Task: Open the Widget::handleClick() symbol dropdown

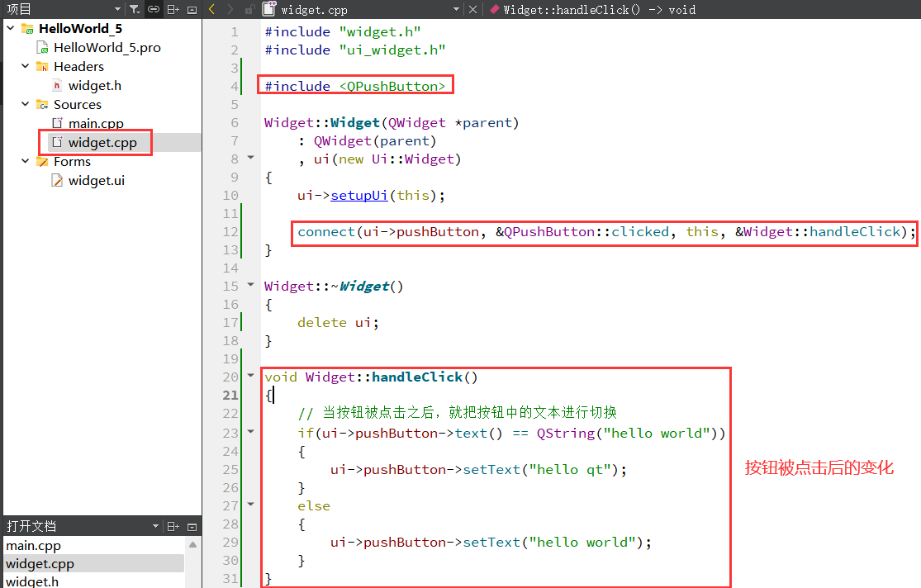Action: pyautogui.click(x=599, y=9)
